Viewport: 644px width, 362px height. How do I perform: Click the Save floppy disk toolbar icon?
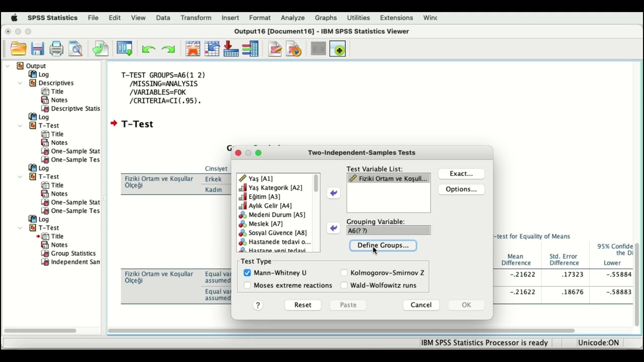click(x=37, y=49)
